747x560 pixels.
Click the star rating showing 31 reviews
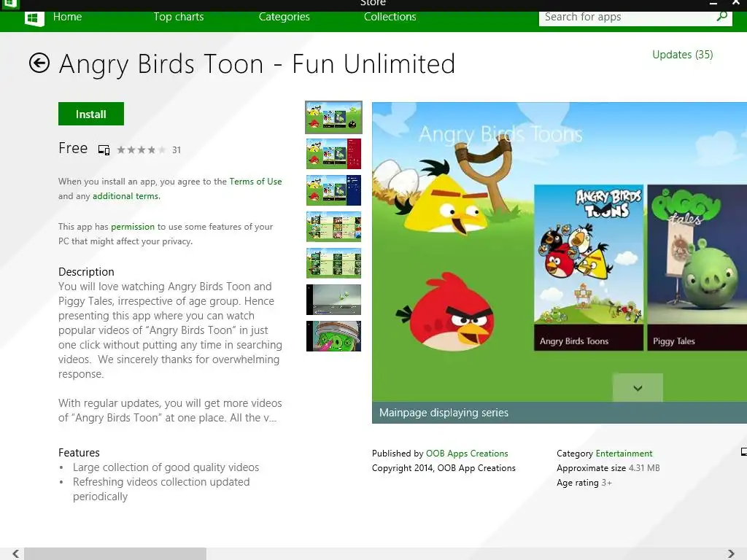tap(142, 150)
